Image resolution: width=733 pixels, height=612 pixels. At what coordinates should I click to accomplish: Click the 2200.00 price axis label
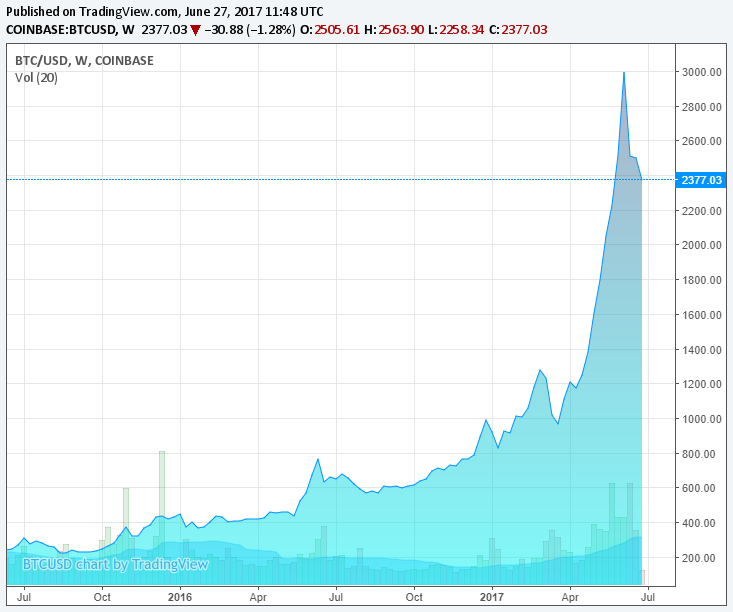click(701, 211)
